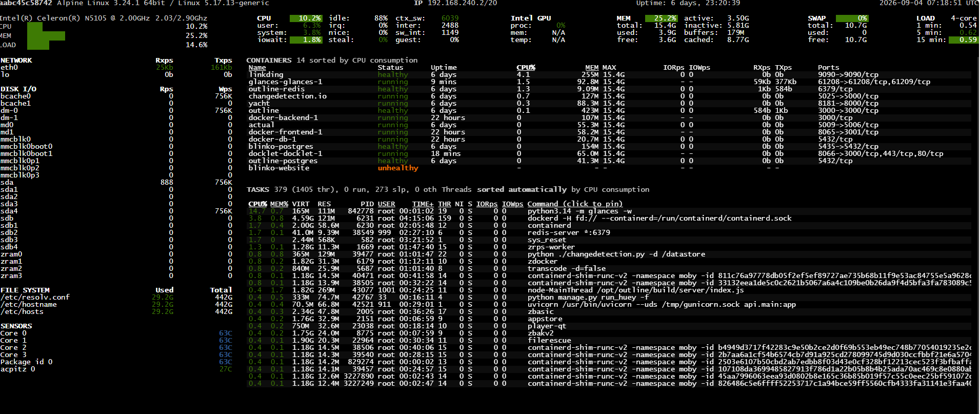
Task: Sort containers by the Name column header
Action: (257, 67)
